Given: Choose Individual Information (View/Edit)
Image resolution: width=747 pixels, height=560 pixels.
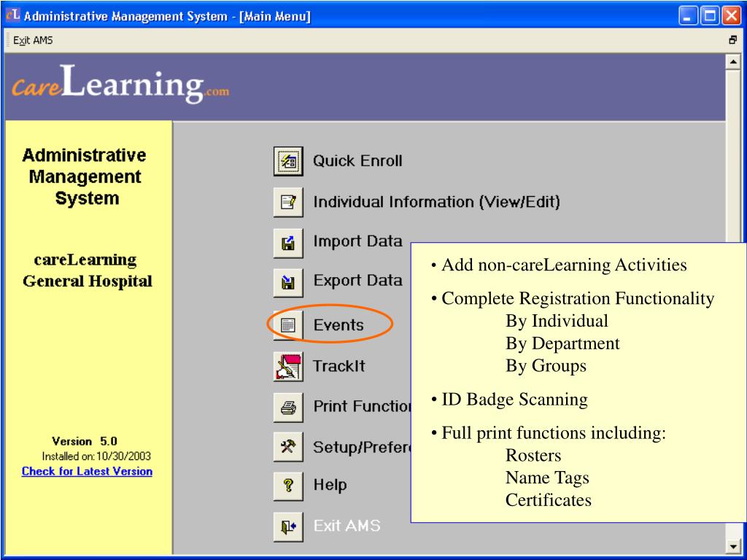Looking at the screenshot, I should [x=436, y=202].
